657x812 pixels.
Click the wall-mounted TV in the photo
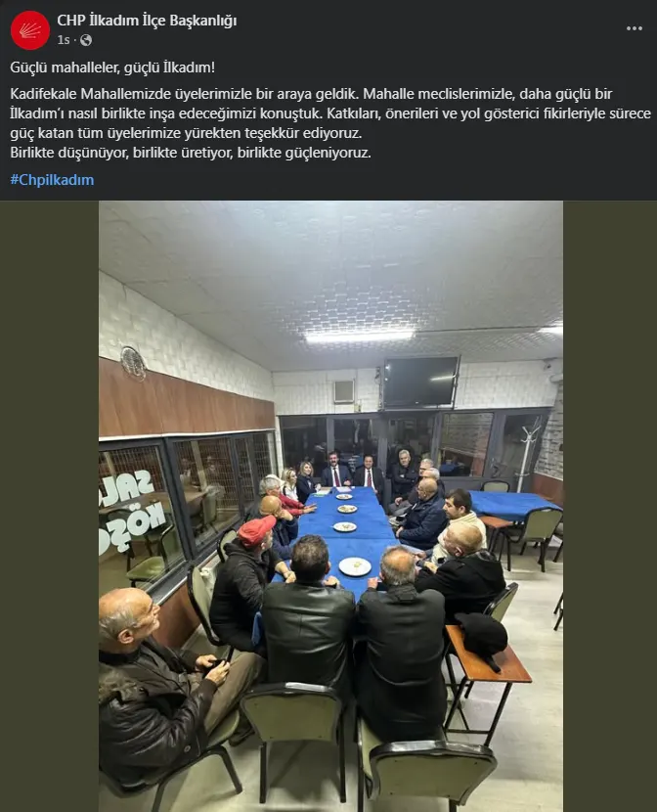point(420,382)
